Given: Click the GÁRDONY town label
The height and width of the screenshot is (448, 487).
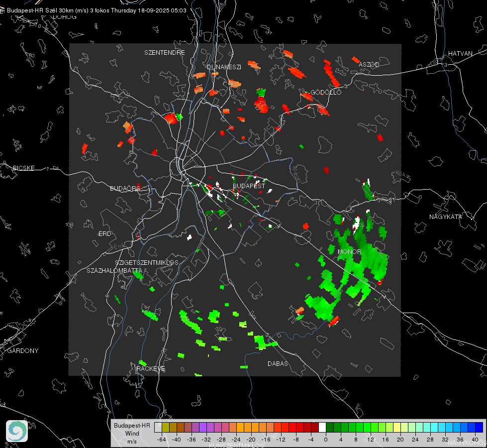Looking at the screenshot, I should tap(23, 351).
